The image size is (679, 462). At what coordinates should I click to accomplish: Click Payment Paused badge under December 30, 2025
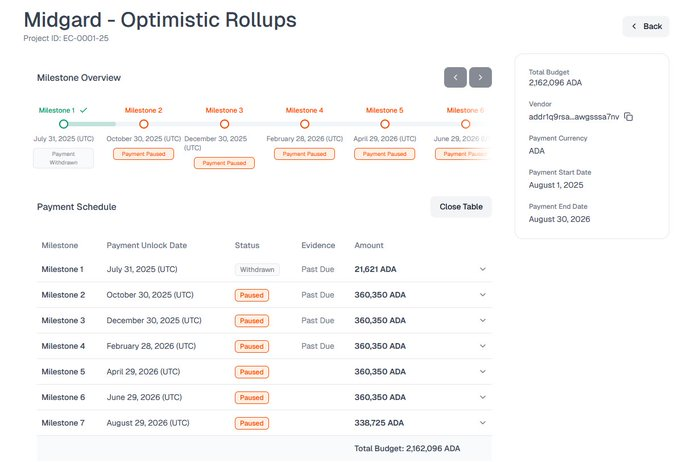[x=224, y=163]
